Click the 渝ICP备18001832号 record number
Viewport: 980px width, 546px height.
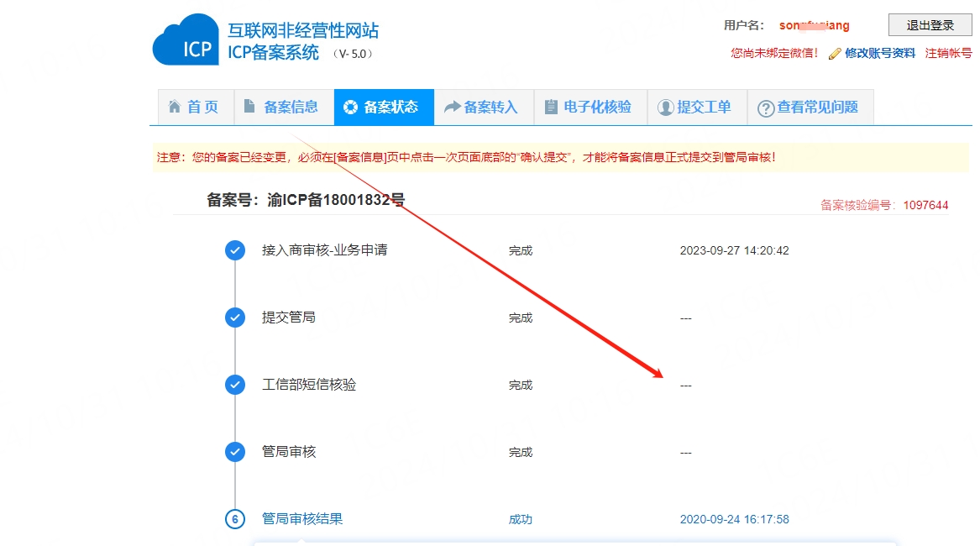pyautogui.click(x=336, y=200)
